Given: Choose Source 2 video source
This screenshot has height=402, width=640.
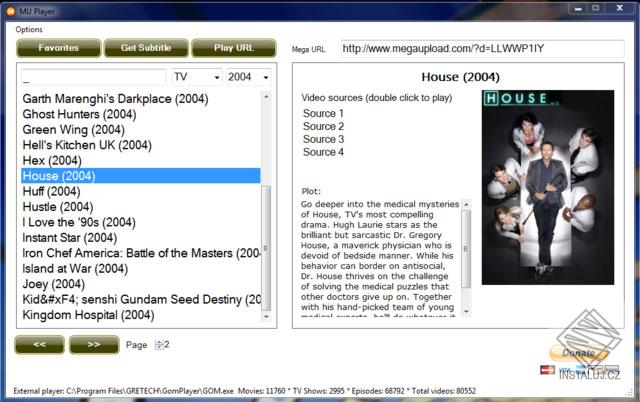Looking at the screenshot, I should coord(323,127).
